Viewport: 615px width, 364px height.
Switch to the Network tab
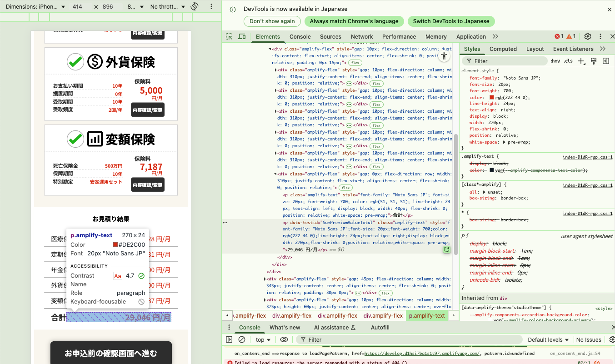(x=362, y=36)
